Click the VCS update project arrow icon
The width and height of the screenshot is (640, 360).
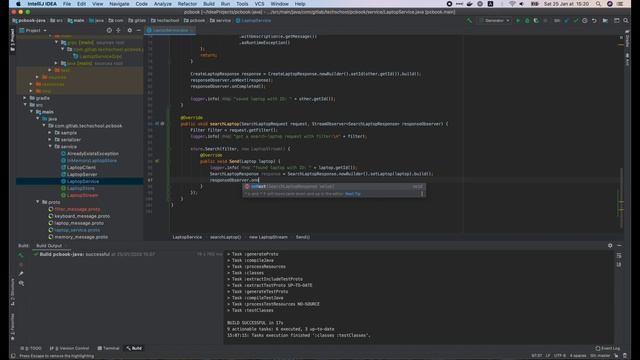pos(566,20)
